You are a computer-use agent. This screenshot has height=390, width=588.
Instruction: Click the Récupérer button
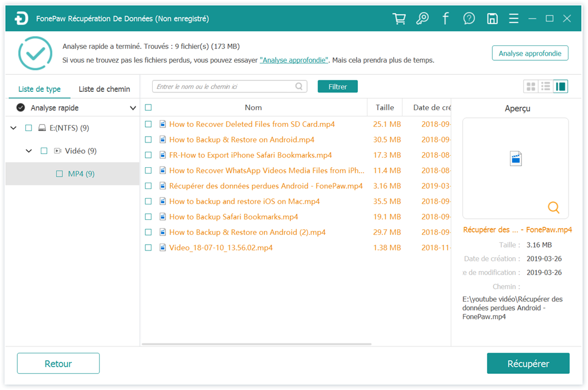click(528, 364)
